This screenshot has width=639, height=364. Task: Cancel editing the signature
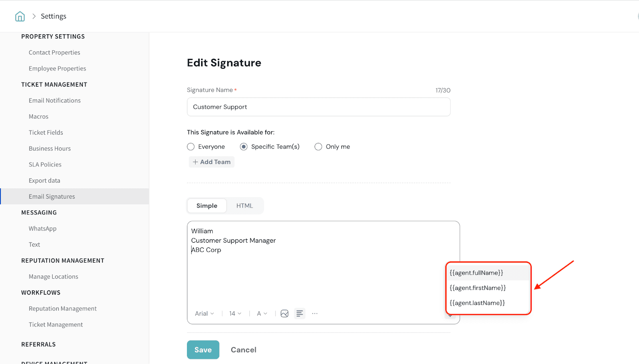(244, 350)
